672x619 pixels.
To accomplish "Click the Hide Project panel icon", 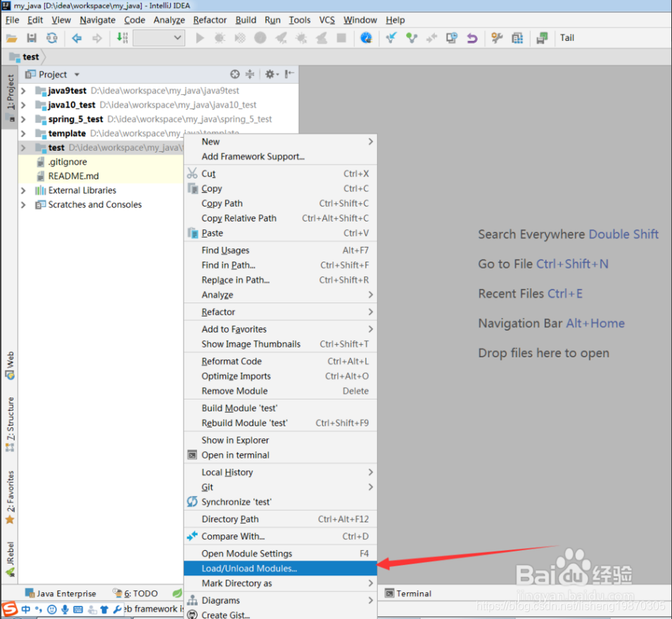I will pyautogui.click(x=289, y=74).
